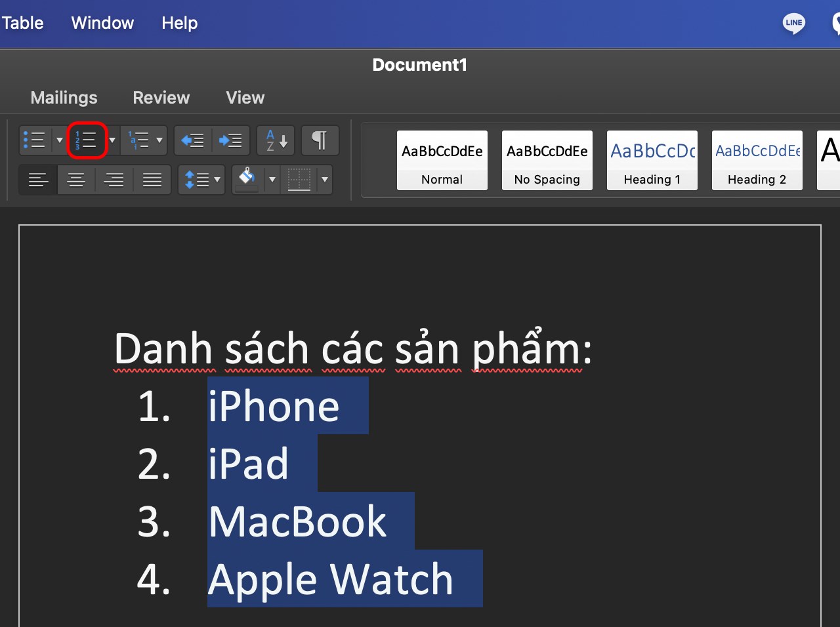Open numbering library dropdown arrow

point(112,140)
